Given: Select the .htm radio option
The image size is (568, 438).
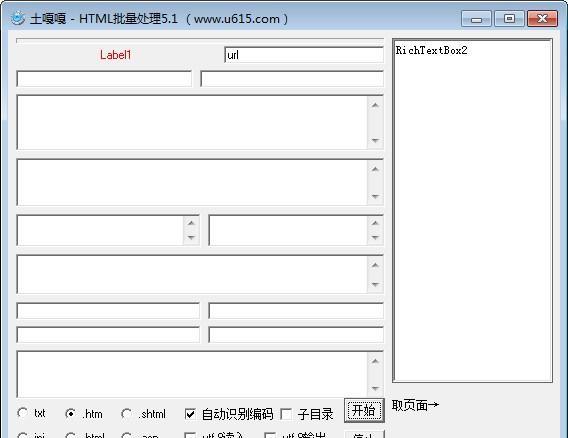Looking at the screenshot, I should click(70, 413).
